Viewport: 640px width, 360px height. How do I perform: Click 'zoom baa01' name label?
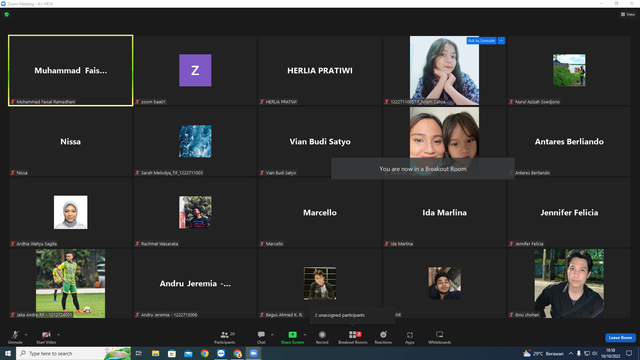coord(153,102)
